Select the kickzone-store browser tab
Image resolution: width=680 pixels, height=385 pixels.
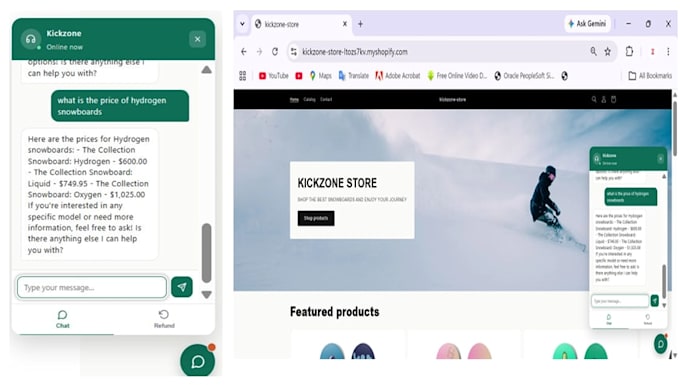click(x=301, y=24)
